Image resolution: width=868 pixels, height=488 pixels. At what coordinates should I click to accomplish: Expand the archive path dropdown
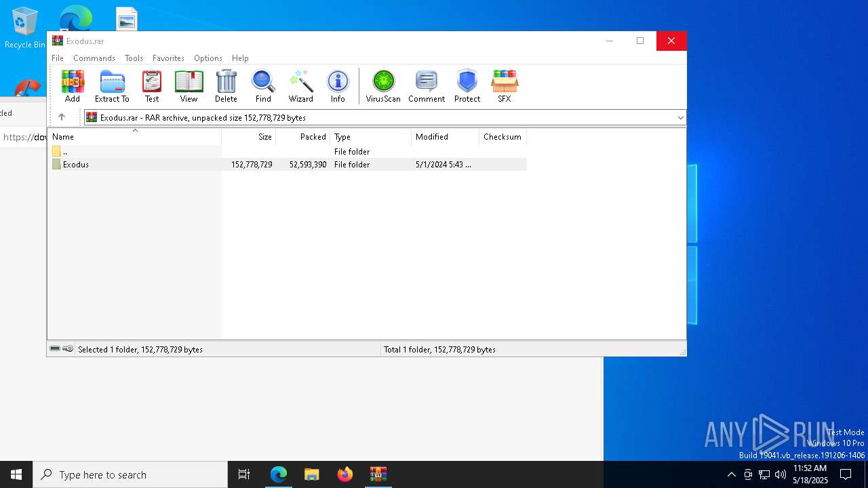[x=680, y=118]
